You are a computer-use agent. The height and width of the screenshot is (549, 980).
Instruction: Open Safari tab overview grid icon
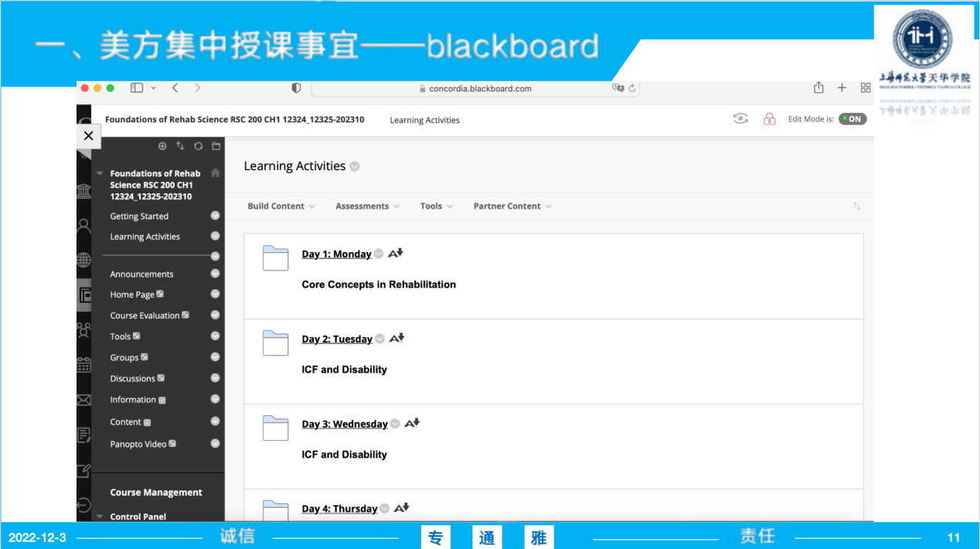[x=866, y=88]
